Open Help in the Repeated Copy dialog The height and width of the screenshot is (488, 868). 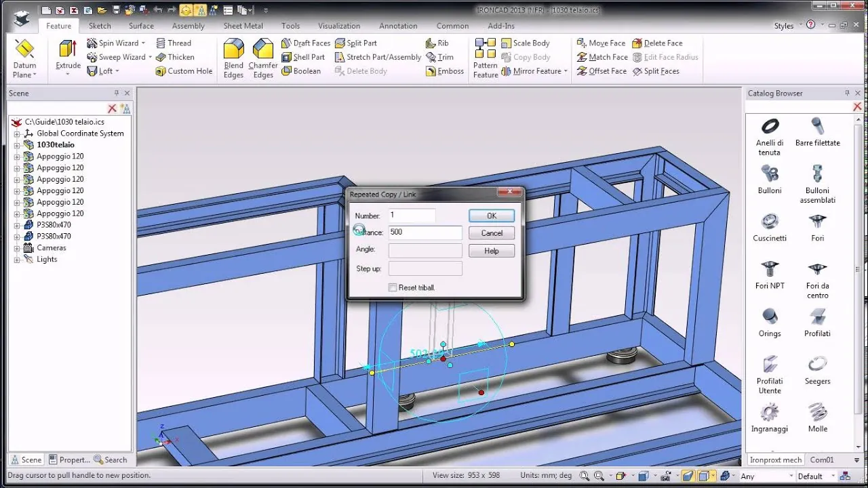tap(492, 251)
